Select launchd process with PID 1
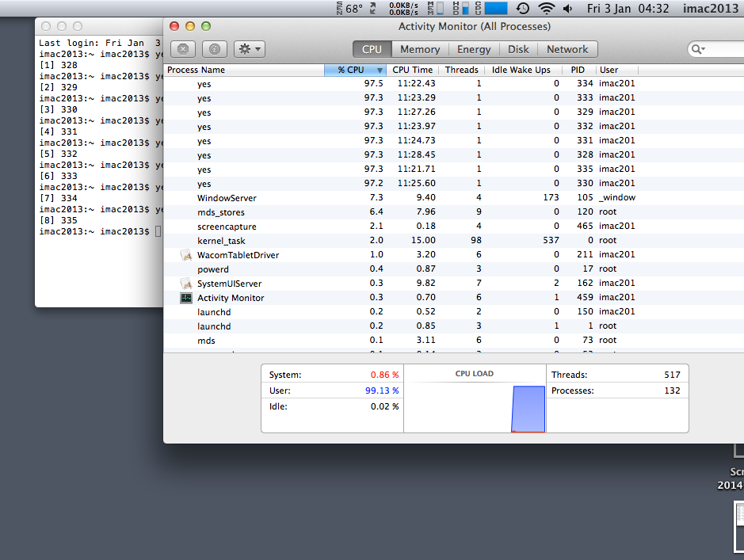The width and height of the screenshot is (744, 560). click(x=454, y=326)
